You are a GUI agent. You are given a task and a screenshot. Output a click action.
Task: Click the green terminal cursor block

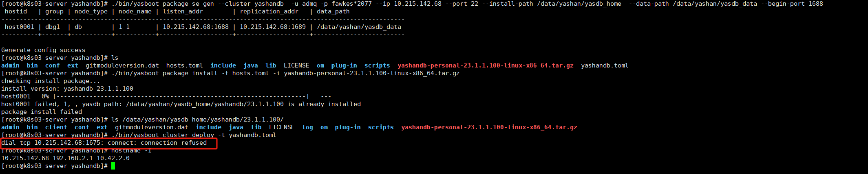113,166
